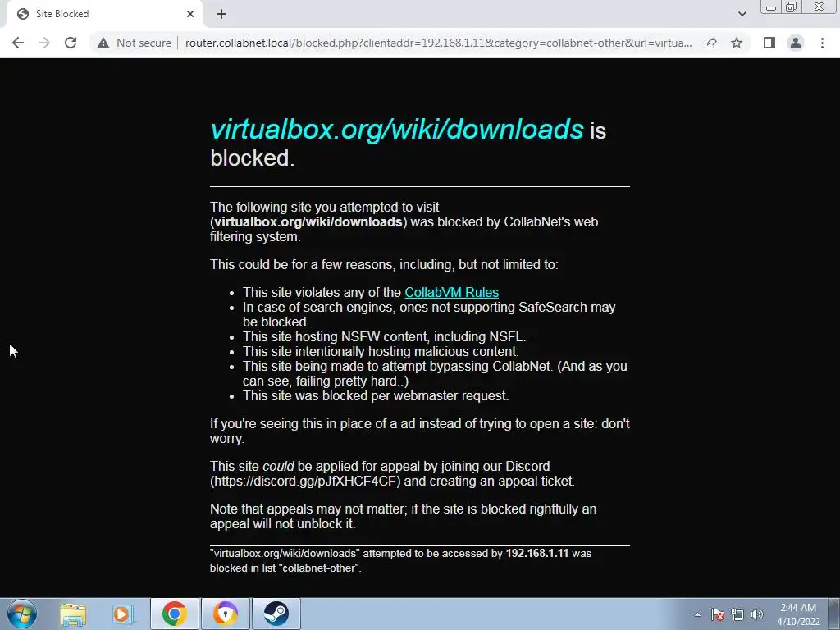This screenshot has width=840, height=630.
Task: Switch to Google Chrome taskbar button
Action: click(175, 614)
